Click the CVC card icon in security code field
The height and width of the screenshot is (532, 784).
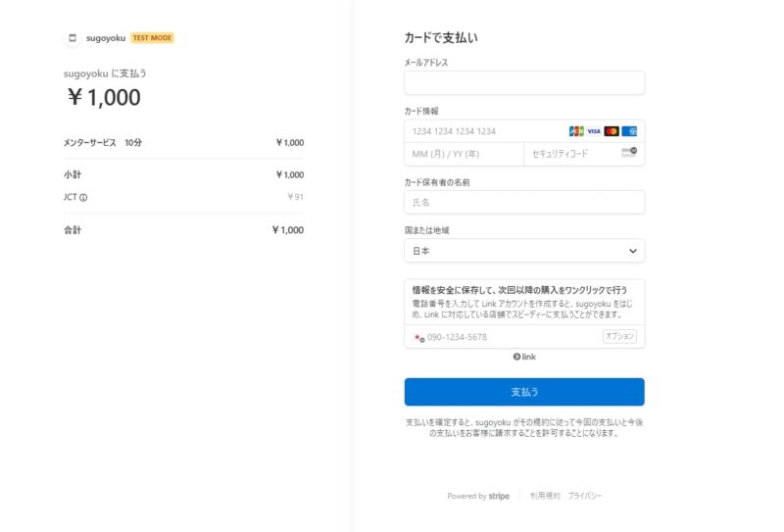[629, 153]
